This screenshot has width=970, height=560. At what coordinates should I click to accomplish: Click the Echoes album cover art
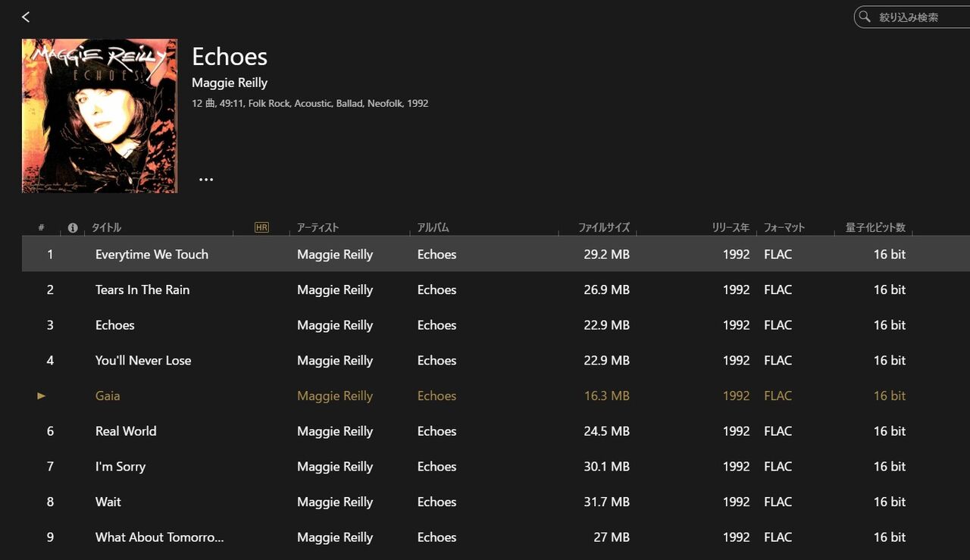pyautogui.click(x=99, y=116)
